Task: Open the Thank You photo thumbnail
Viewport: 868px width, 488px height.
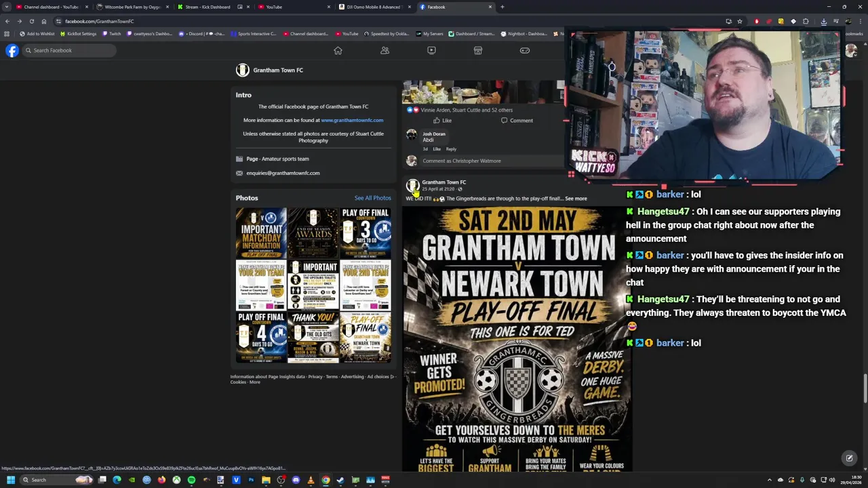Action: [313, 337]
